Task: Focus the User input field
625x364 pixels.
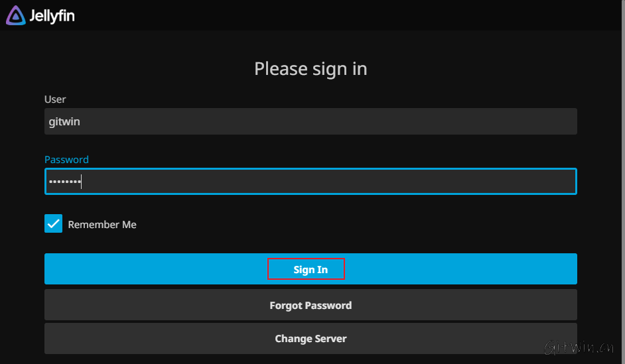Action: pyautogui.click(x=311, y=122)
